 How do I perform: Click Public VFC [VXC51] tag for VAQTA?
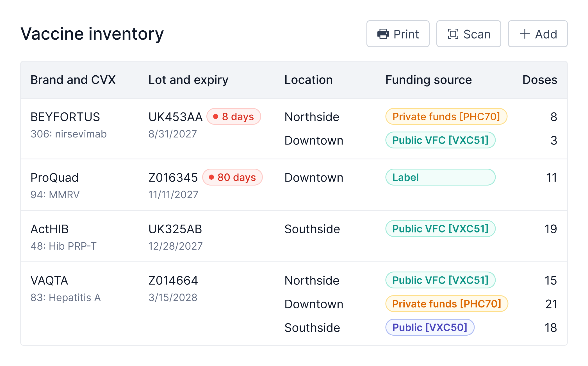click(x=440, y=280)
